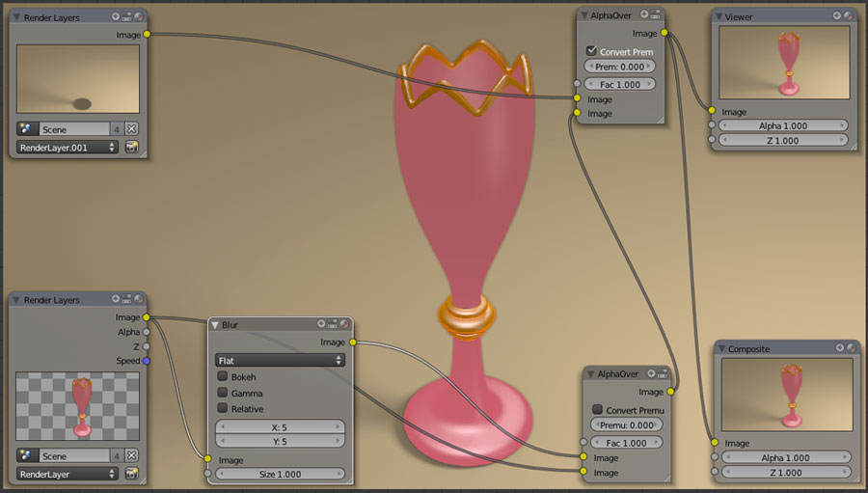This screenshot has height=493, width=868.
Task: Enable the Bokeh checkbox in Blur node
Action: [x=223, y=377]
